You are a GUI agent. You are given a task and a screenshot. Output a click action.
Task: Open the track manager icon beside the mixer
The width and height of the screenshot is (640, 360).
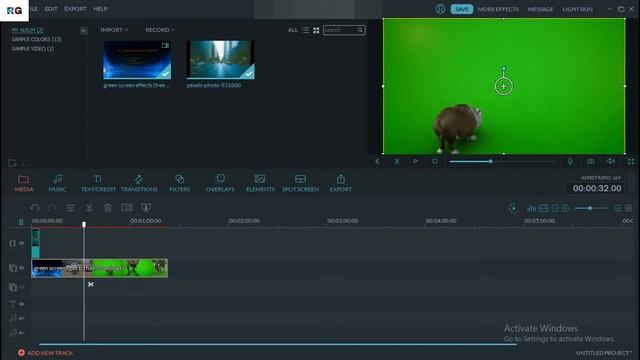pyautogui.click(x=543, y=209)
